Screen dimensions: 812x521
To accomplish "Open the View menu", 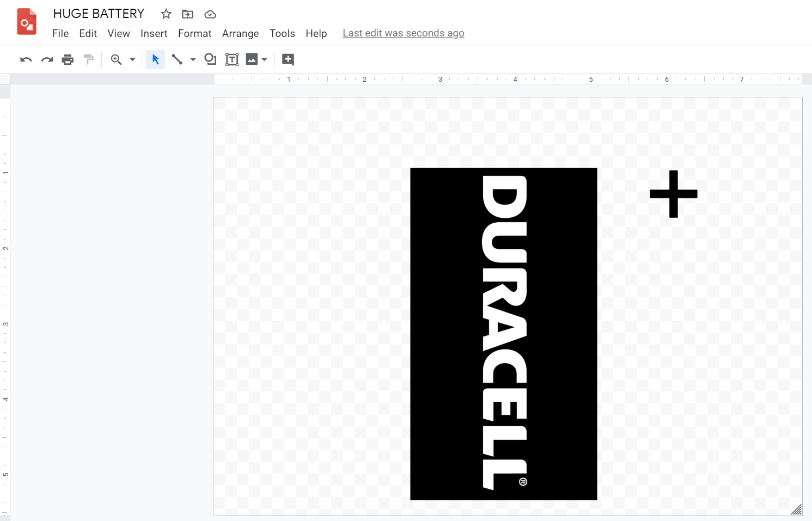I will pyautogui.click(x=119, y=33).
